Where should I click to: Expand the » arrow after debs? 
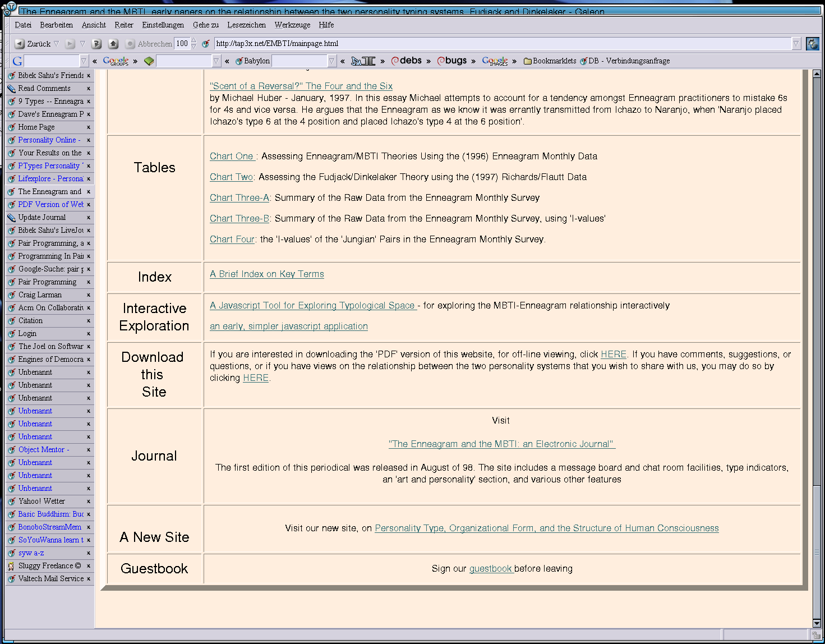[428, 61]
